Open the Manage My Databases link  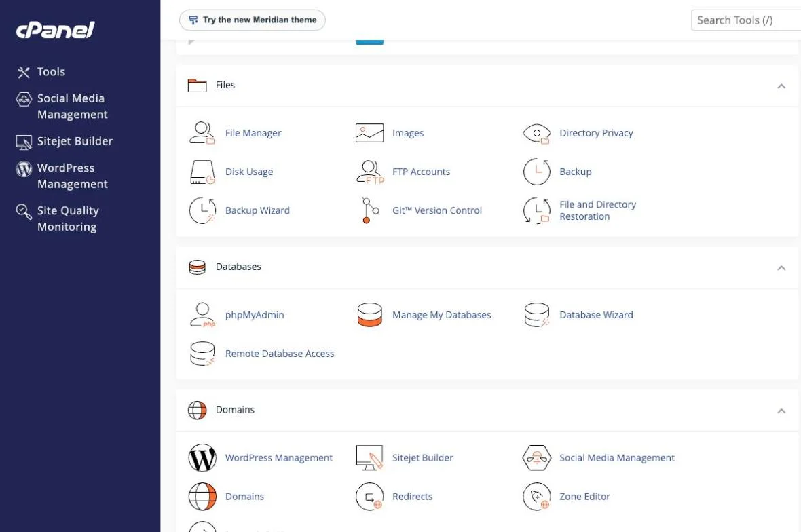click(442, 314)
